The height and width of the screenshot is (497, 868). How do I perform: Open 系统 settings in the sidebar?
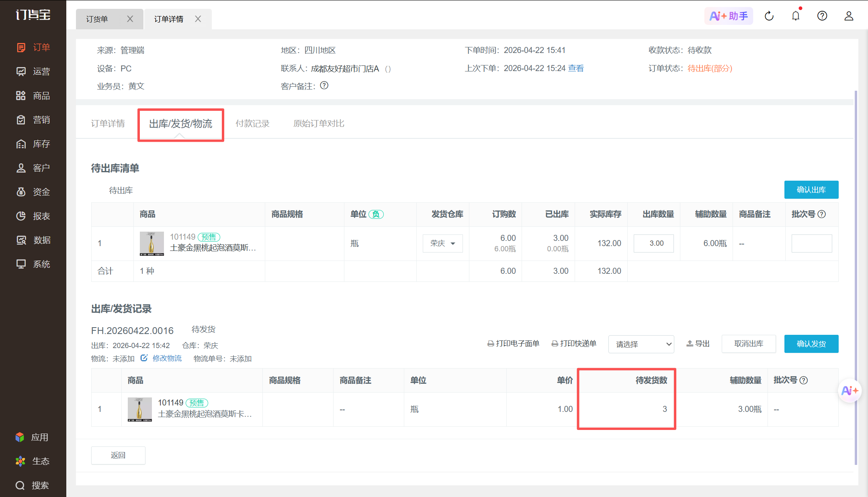pos(33,264)
